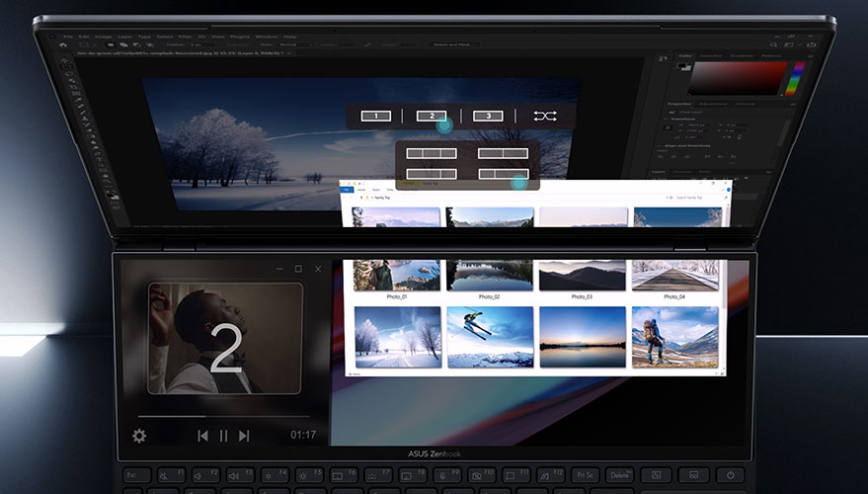Skip to the next track
Viewport: 868px width, 494px height.
pyautogui.click(x=244, y=436)
